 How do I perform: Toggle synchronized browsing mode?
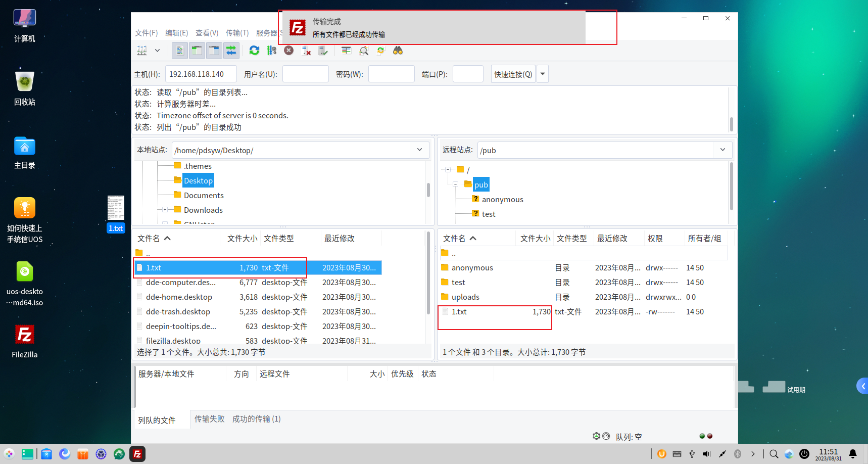(380, 51)
